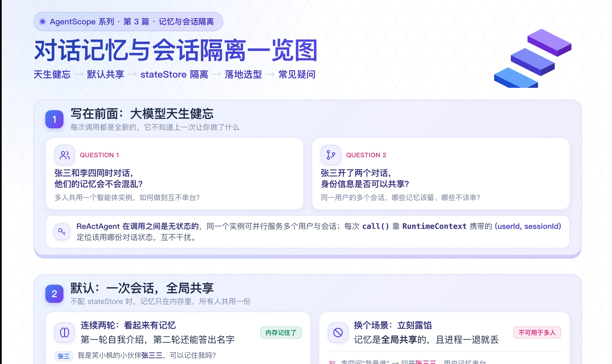Click the section number 1 badge
The width and height of the screenshot is (612, 364).
pyautogui.click(x=54, y=119)
